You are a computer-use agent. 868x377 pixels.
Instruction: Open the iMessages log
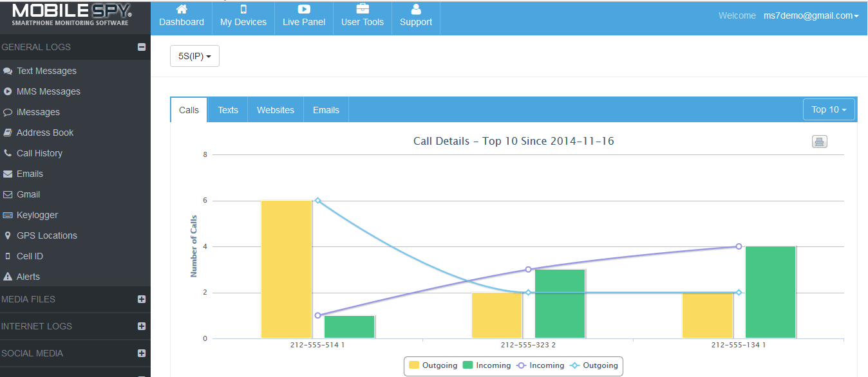39,112
